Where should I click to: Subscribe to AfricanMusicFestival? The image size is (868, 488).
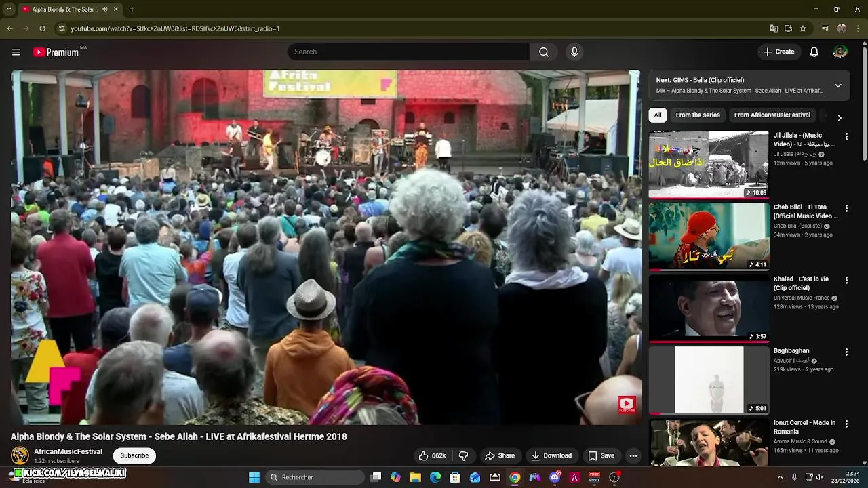[134, 455]
